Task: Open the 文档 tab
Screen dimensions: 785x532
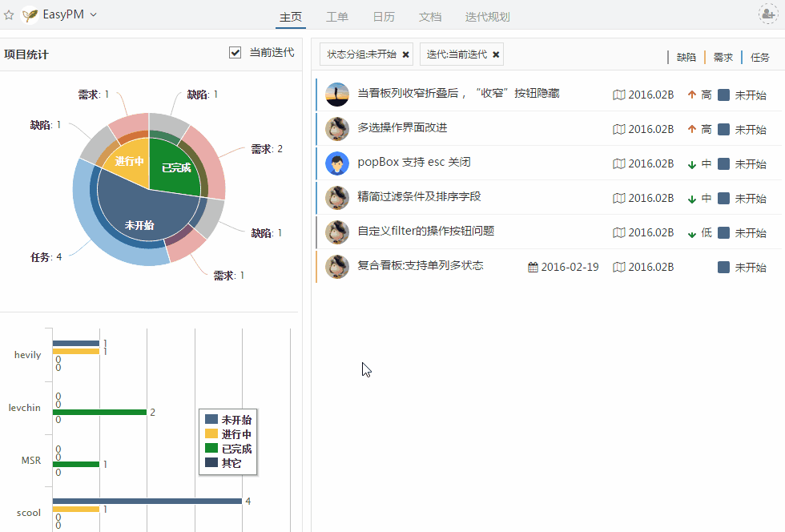Action: pyautogui.click(x=430, y=17)
